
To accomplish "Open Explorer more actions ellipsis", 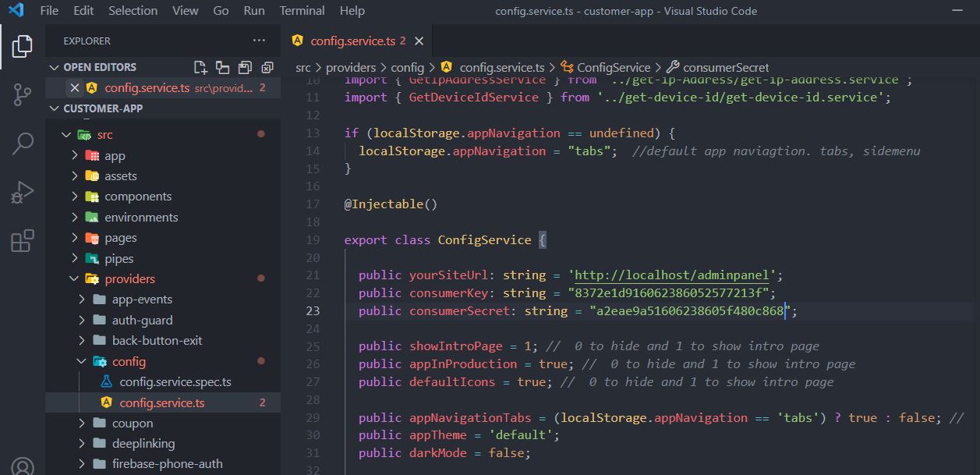I will (x=259, y=41).
